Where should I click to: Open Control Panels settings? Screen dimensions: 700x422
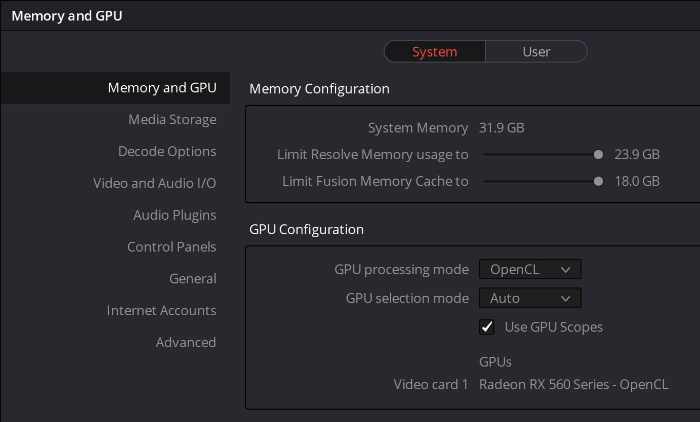(171, 247)
